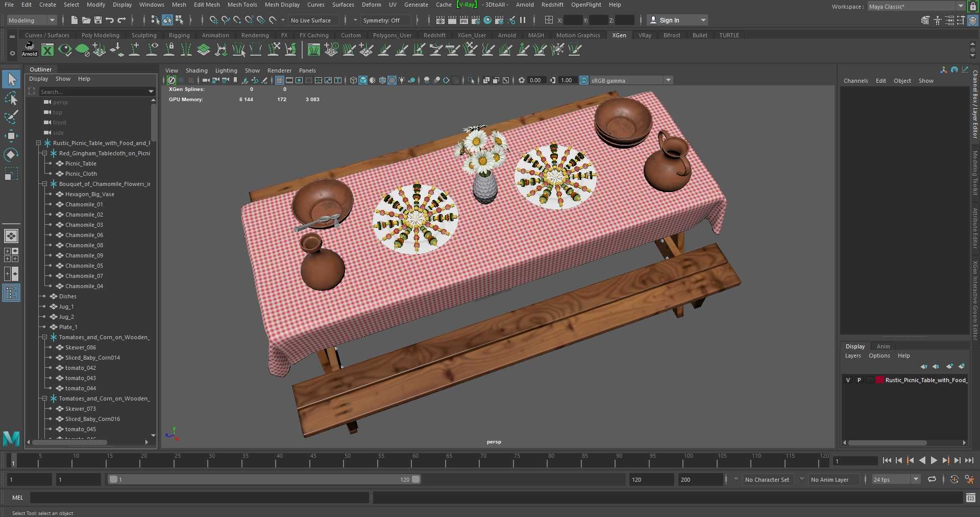
Task: Click the play forwards button
Action: coord(934,461)
